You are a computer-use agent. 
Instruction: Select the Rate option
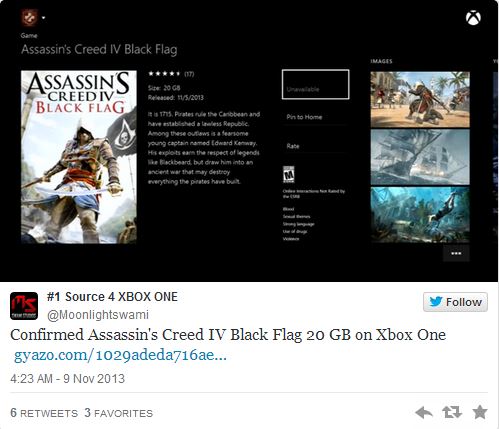pyautogui.click(x=293, y=146)
